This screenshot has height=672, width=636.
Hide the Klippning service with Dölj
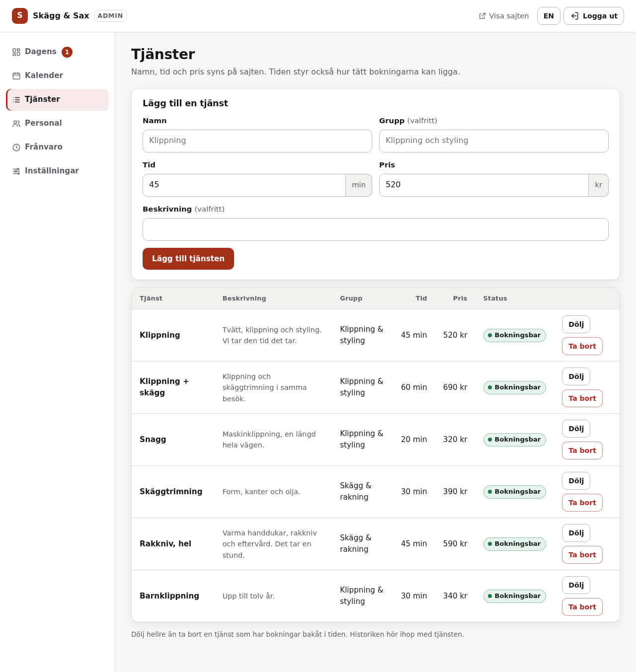tap(576, 324)
